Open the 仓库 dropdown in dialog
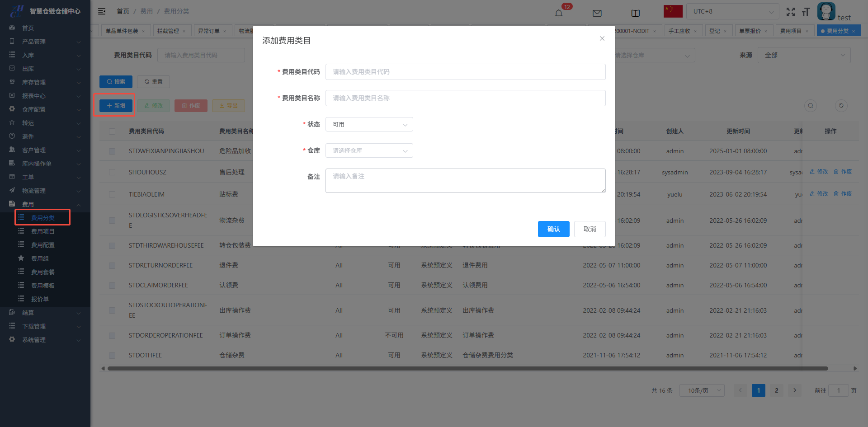The width and height of the screenshot is (868, 427). (369, 150)
